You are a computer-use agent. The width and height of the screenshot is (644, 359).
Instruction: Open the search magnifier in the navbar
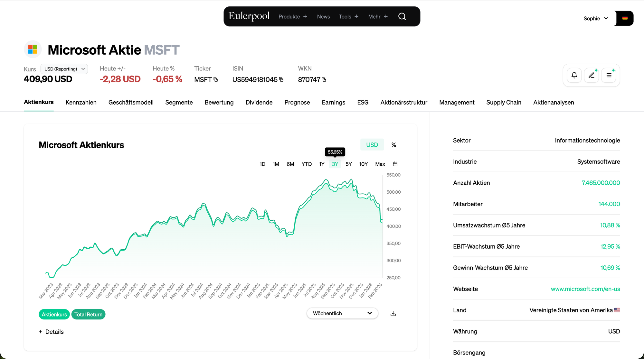402,16
